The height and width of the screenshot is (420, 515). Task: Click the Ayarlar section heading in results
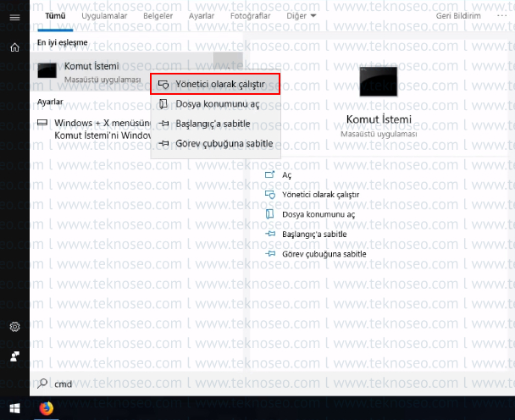point(50,102)
